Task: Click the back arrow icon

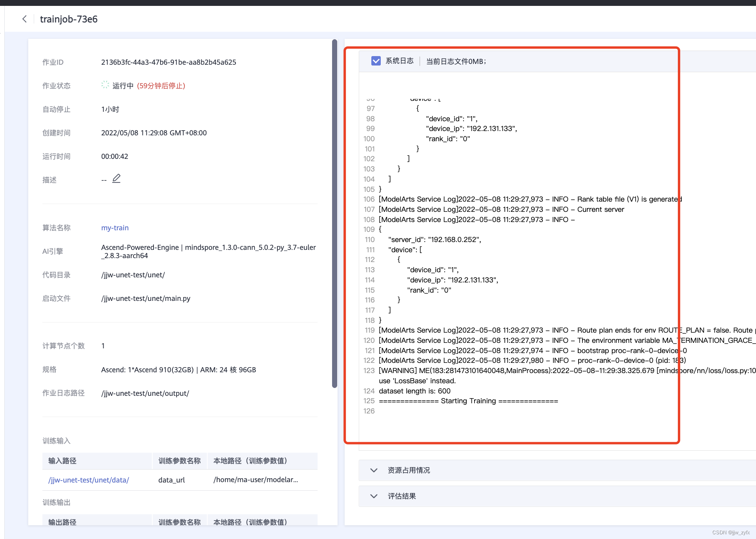Action: pos(24,19)
